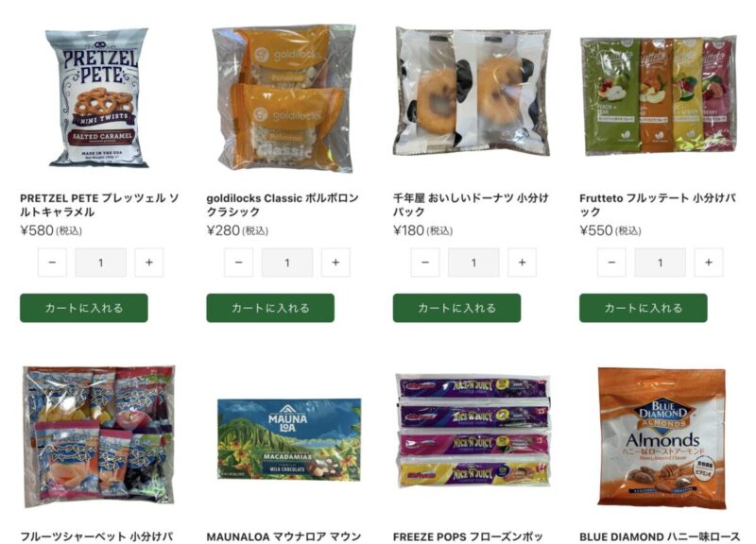Click minus button for goldilocks Classic polvoron
Viewport: 756px width, 544px height.
[239, 263]
